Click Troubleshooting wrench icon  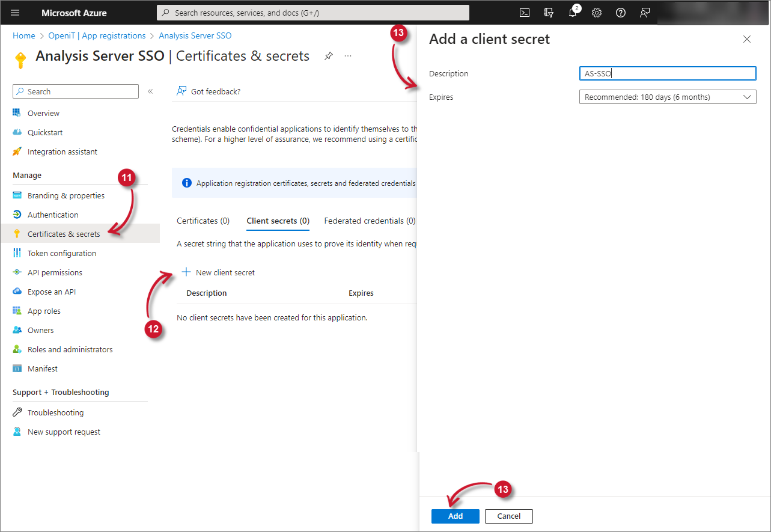(17, 412)
